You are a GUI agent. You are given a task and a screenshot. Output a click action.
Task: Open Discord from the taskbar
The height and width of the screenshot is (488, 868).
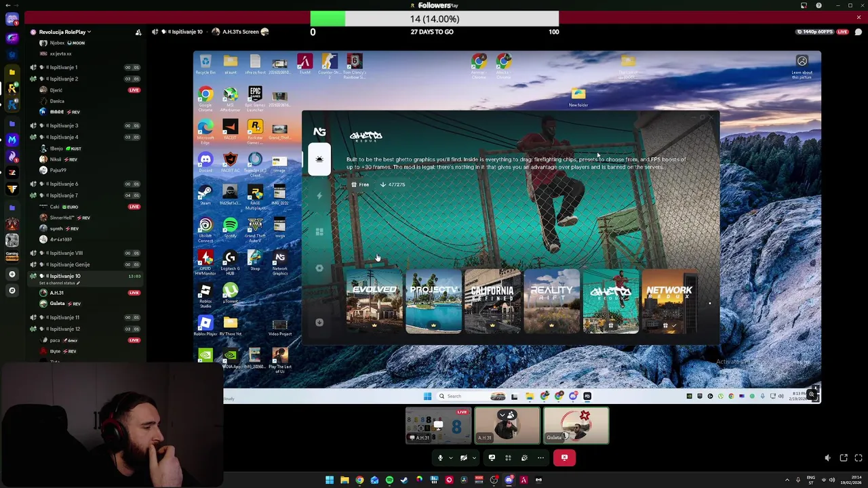tap(509, 480)
